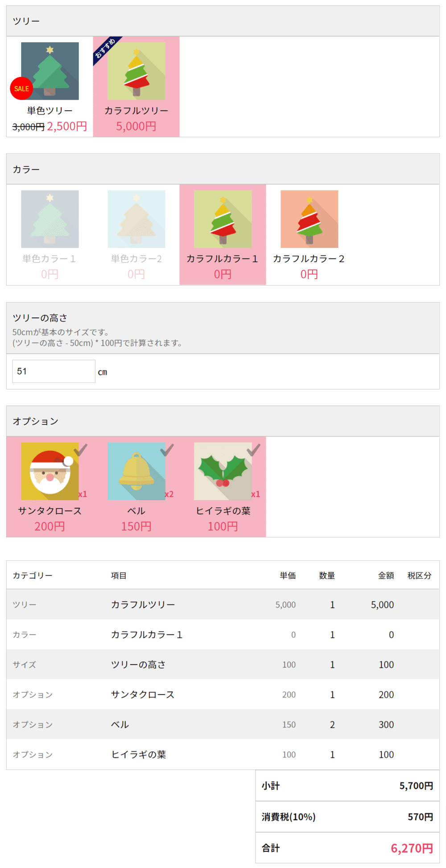The height and width of the screenshot is (868, 446).
Task: Select the 単色ツリー tree image
Action: click(50, 71)
